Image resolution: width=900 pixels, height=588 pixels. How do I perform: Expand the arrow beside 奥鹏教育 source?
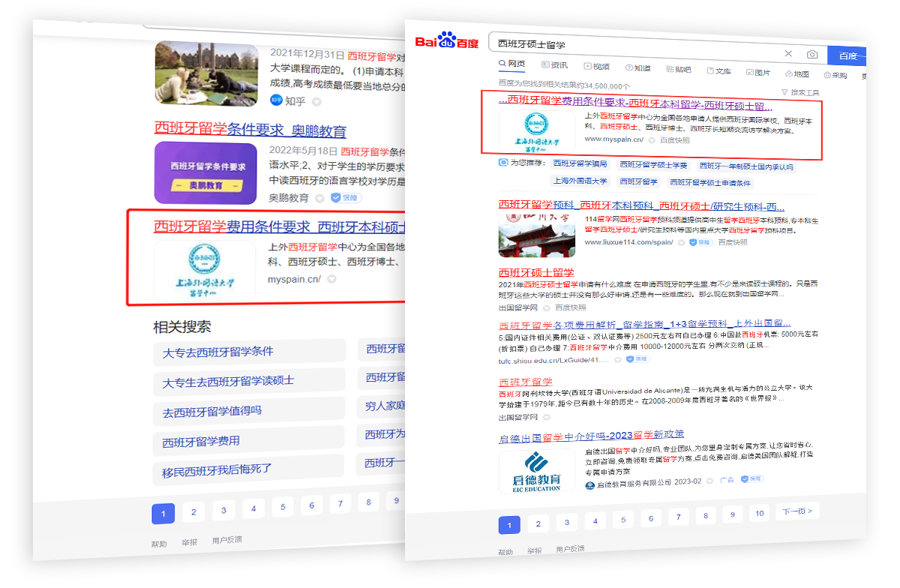pos(320,199)
